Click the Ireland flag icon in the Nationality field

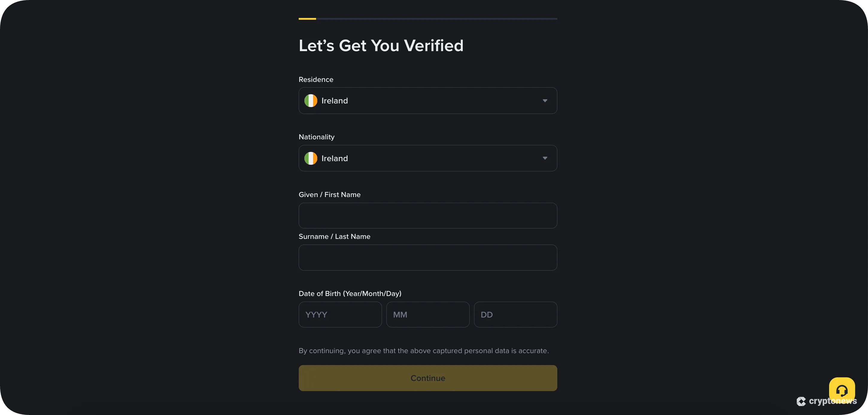pos(311,158)
